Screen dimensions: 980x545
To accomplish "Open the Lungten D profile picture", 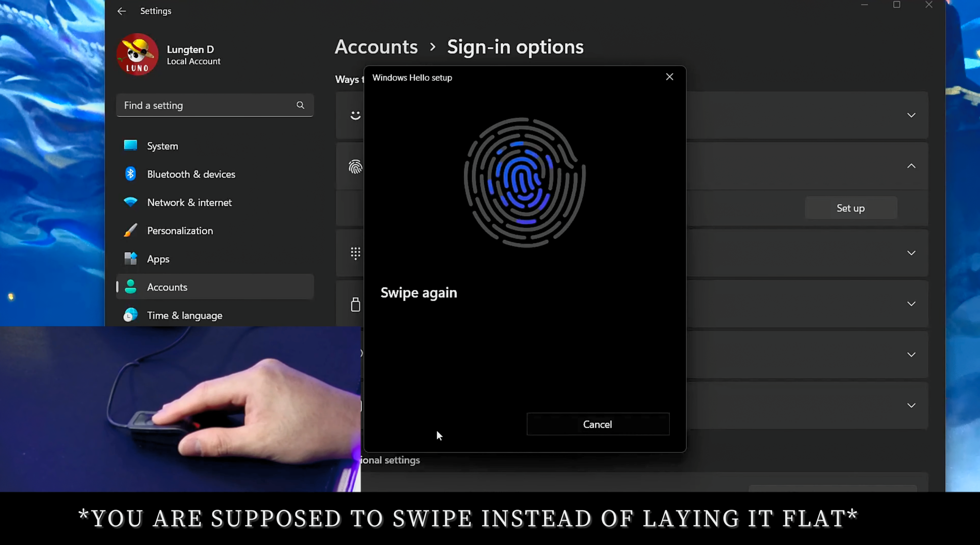I will (137, 54).
